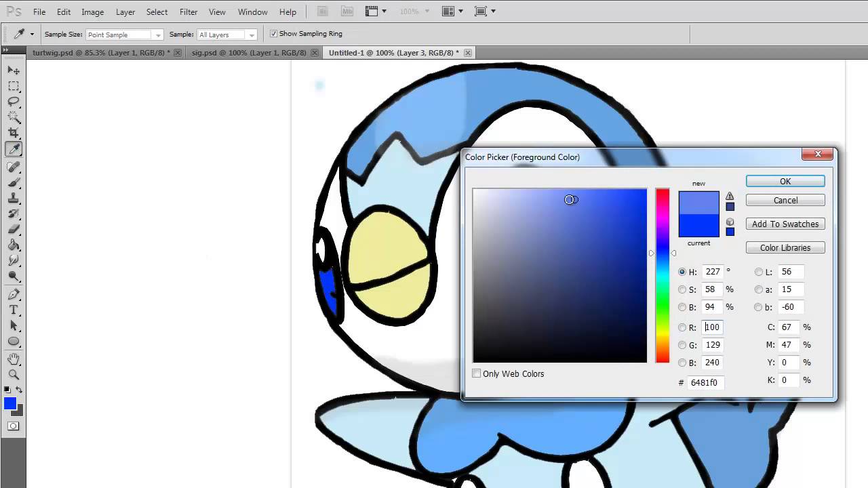Open the tool preset picker arrow
The width and height of the screenshot is (868, 488).
[31, 34]
